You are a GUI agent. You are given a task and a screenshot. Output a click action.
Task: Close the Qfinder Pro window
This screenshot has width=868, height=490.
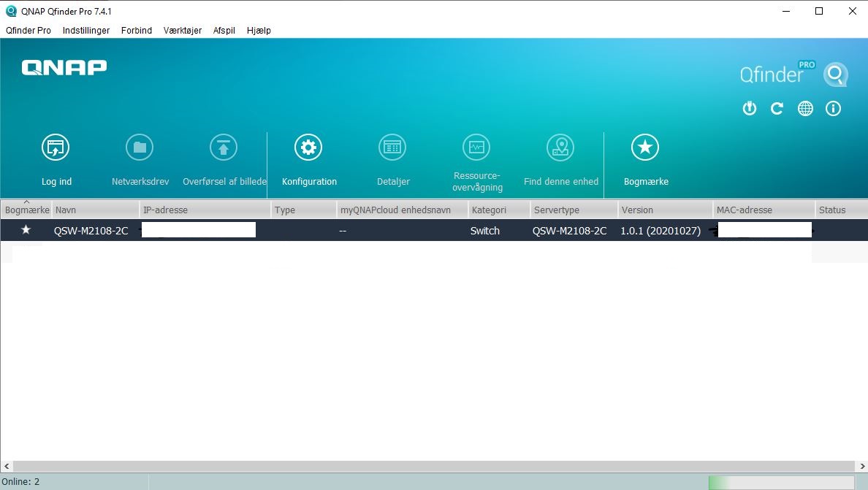[853, 11]
